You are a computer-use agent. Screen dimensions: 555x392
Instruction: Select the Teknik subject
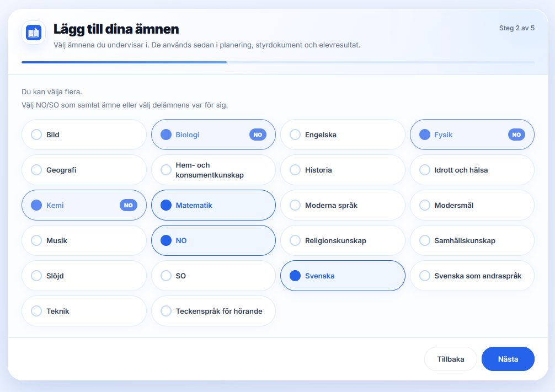pyautogui.click(x=84, y=311)
